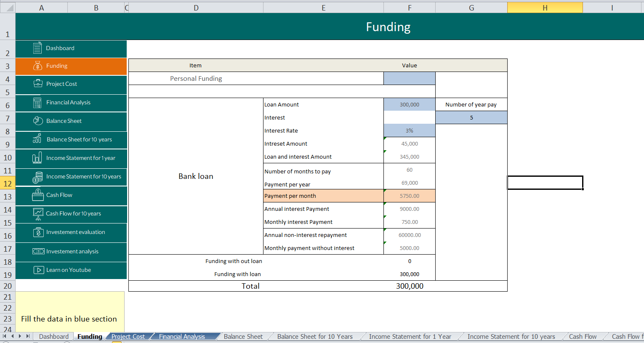Switch to the Dashboard sheet tab

[53, 336]
